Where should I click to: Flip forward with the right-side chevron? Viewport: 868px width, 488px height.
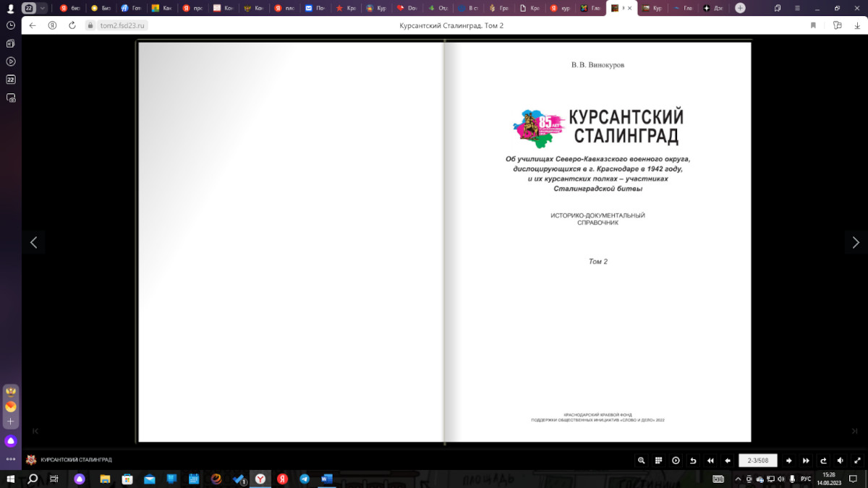(856, 243)
